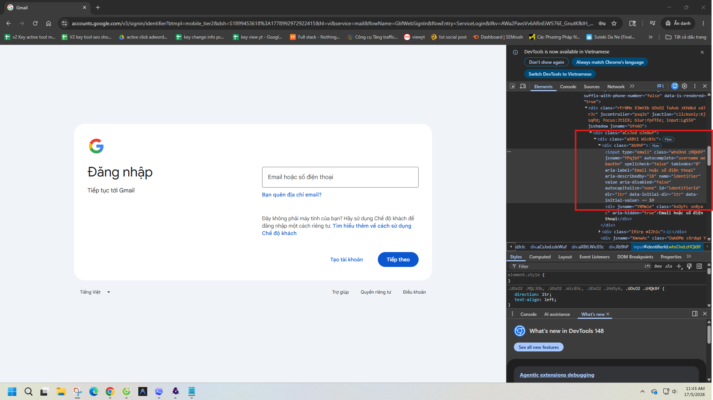Toggle the computed styles sidebar icon
The width and height of the screenshot is (713, 400).
pyautogui.click(x=699, y=266)
